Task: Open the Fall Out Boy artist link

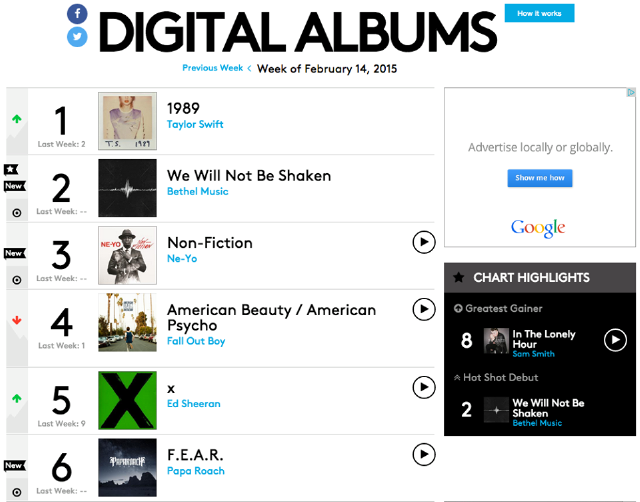Action: 195,342
